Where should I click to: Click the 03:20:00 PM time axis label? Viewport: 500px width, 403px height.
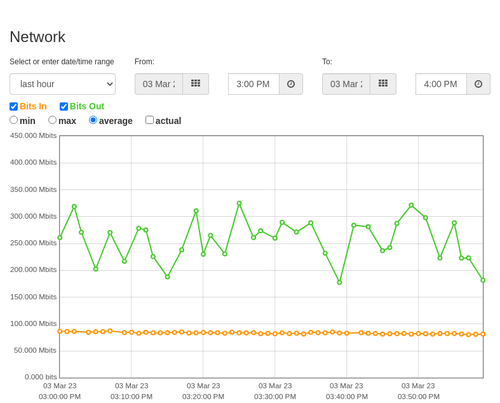point(203,397)
